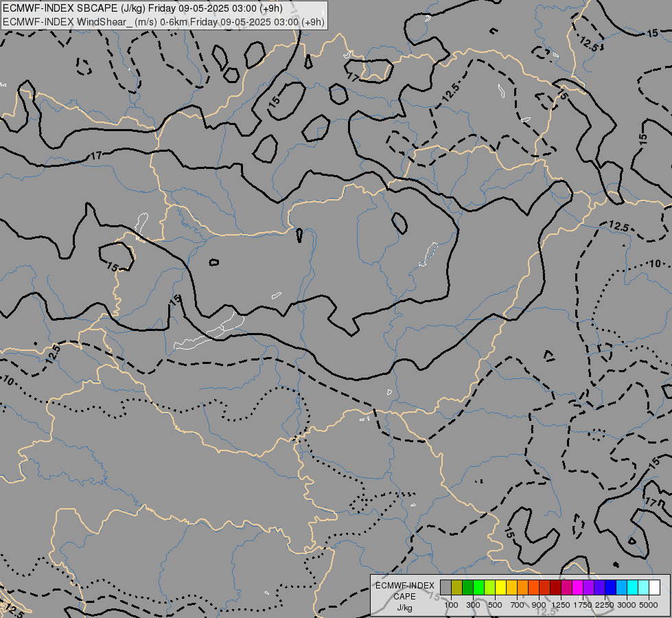Select the pale cyan legend swatch
Viewport: 672px width, 618px height.
[643, 587]
